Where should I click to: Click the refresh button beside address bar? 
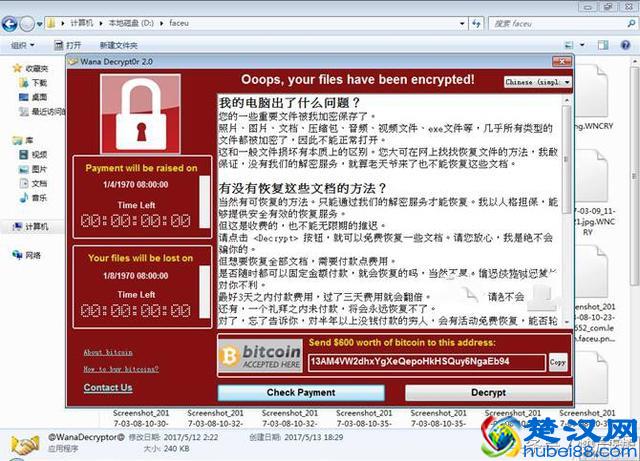click(x=476, y=23)
